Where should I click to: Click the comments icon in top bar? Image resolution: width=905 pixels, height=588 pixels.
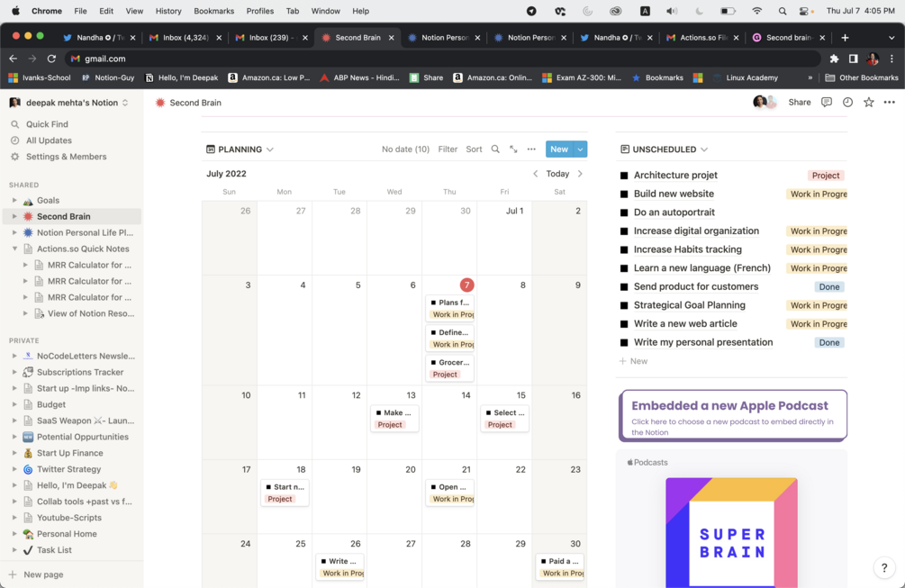point(827,102)
